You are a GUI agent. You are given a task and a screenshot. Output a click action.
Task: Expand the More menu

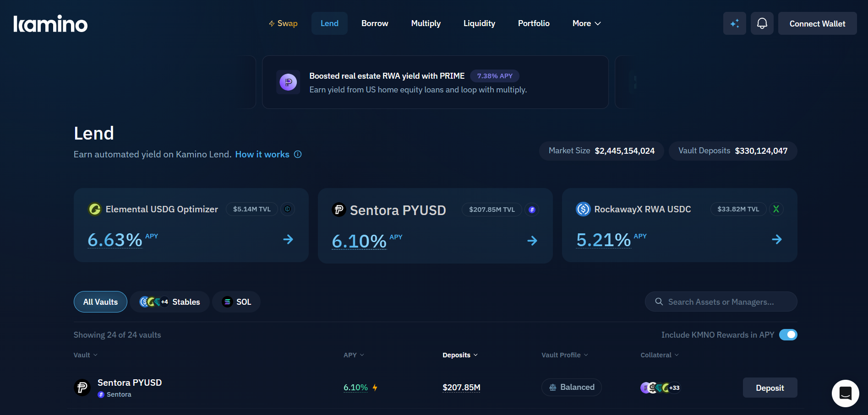(586, 23)
